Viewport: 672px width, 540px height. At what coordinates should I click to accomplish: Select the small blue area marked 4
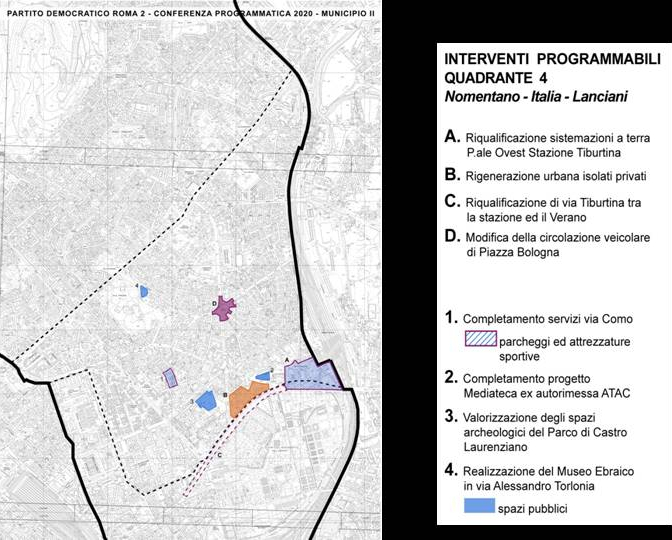click(x=144, y=292)
